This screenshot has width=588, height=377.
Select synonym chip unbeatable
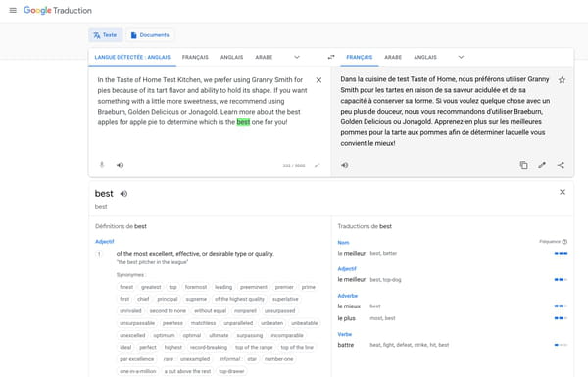tap(305, 323)
